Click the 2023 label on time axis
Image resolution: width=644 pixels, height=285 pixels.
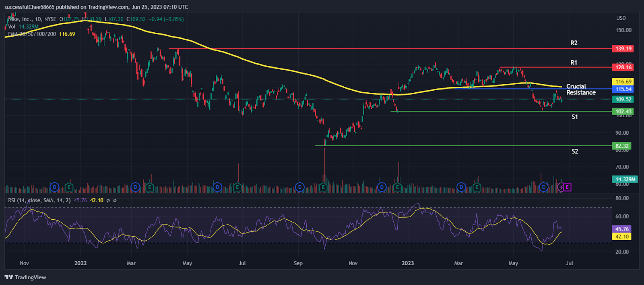click(408, 263)
